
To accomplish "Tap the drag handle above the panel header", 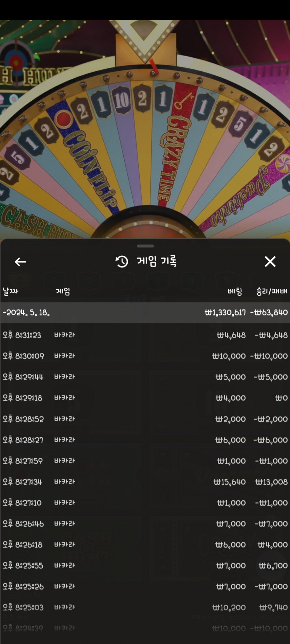I will [x=145, y=246].
